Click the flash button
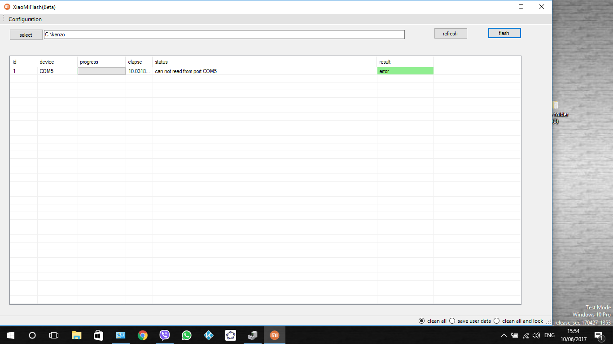 tap(504, 33)
